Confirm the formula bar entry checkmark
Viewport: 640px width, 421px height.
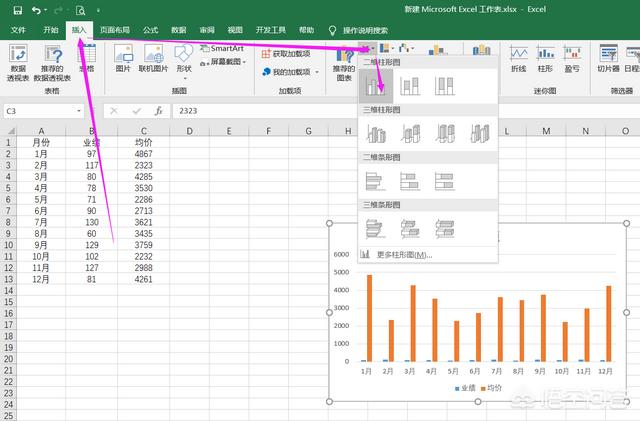tap(137, 111)
